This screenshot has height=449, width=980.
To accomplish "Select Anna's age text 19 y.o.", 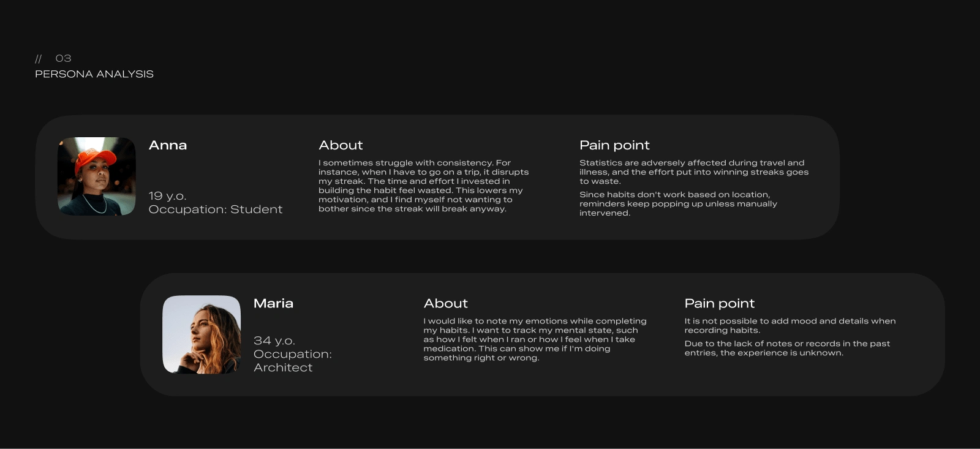I will point(167,196).
